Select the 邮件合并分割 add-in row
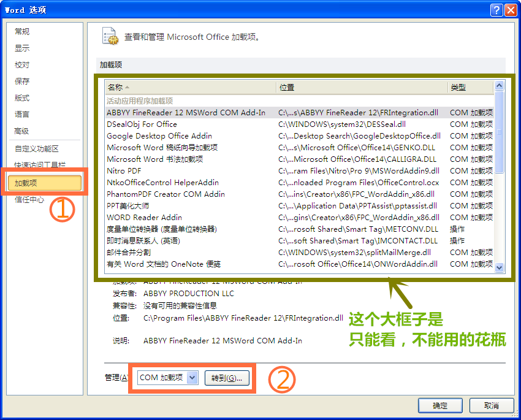The image size is (521, 420). point(299,252)
